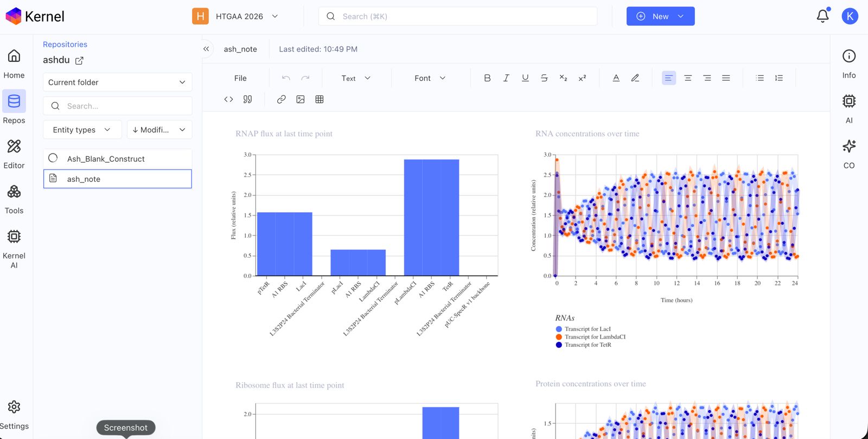Apply strikethrough formatting
Screen dimensions: 868x439
click(544, 78)
